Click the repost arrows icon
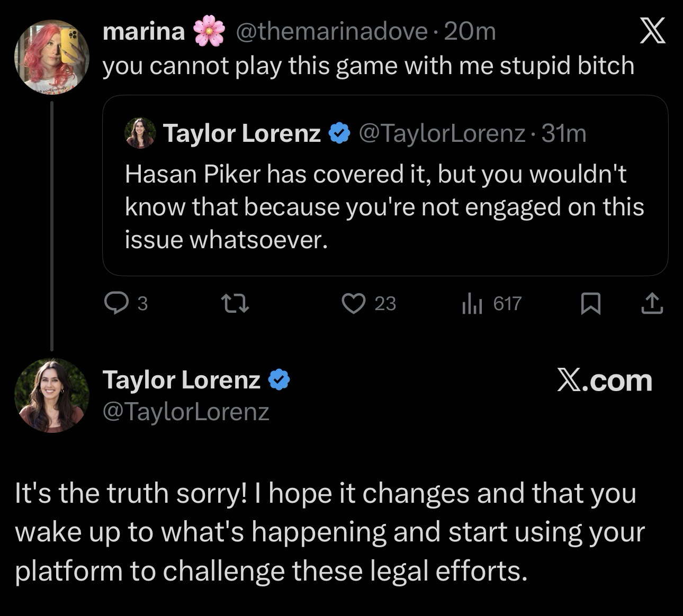The width and height of the screenshot is (683, 616). coord(234,304)
